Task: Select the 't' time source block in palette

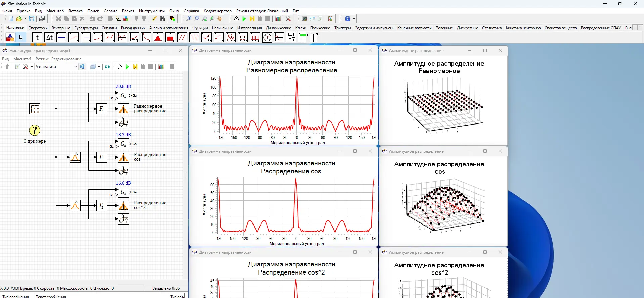Action: tap(37, 38)
